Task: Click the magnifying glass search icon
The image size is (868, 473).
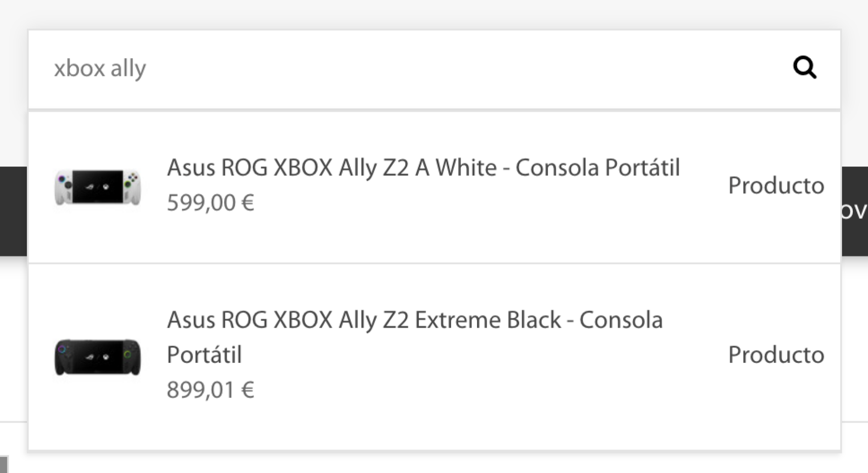Action: click(x=805, y=68)
